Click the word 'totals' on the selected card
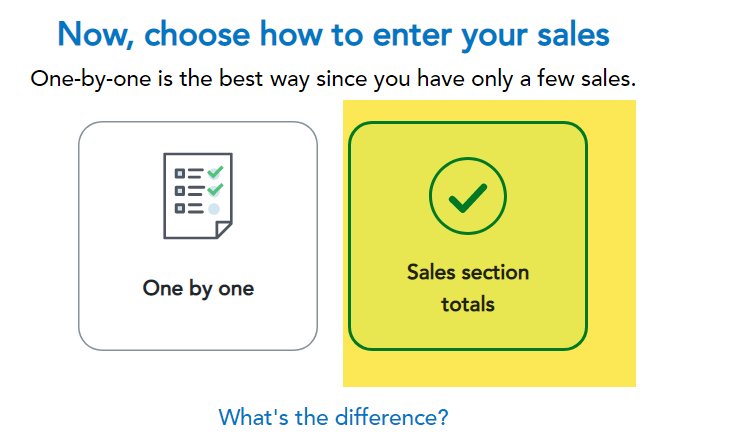 pyautogui.click(x=468, y=304)
